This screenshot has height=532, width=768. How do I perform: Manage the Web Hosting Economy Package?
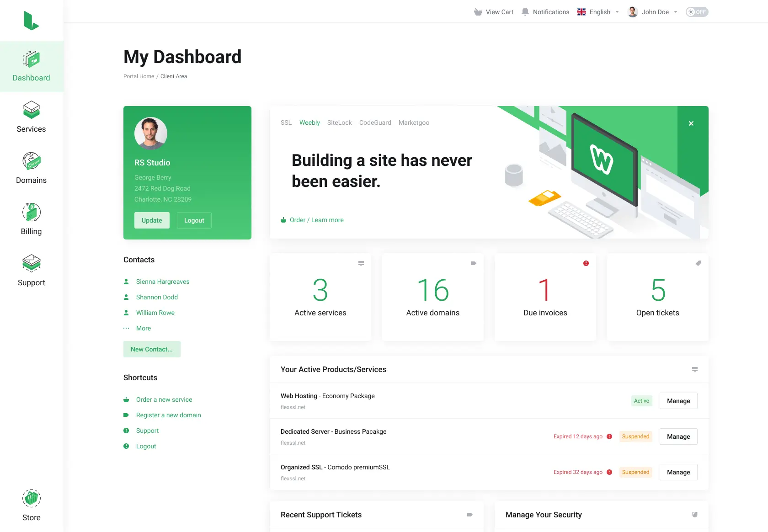[x=678, y=401]
